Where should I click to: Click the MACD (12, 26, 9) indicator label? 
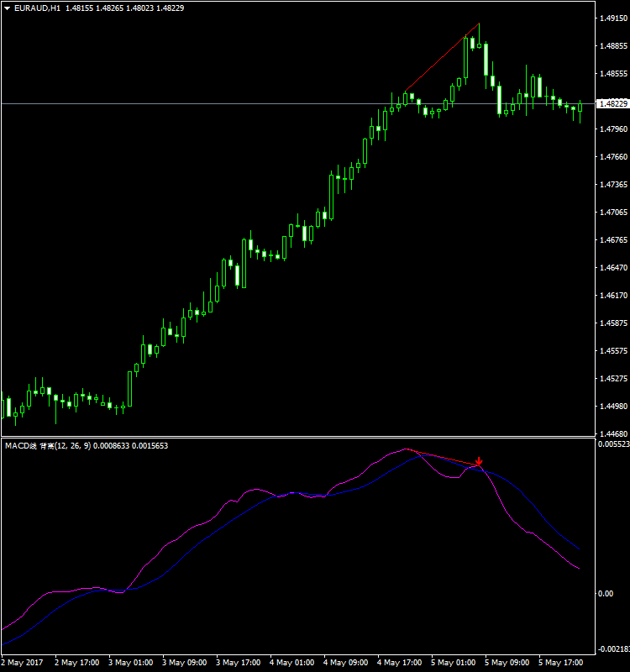pos(48,446)
